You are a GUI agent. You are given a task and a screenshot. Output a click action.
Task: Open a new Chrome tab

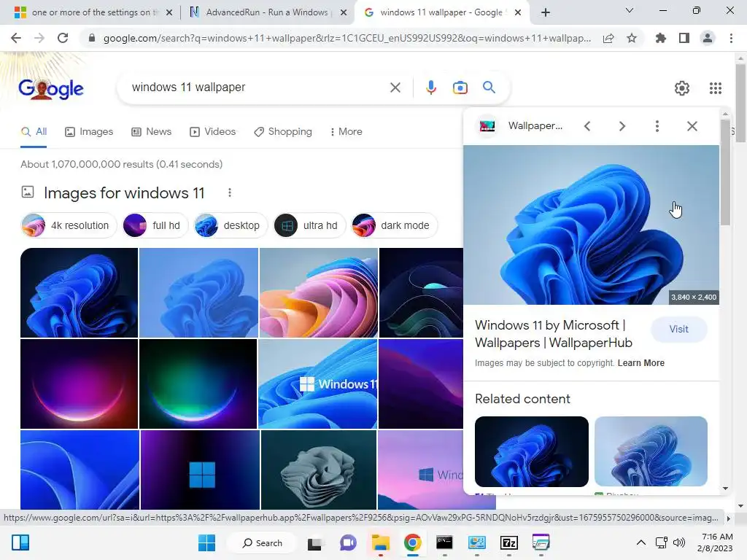tap(546, 12)
